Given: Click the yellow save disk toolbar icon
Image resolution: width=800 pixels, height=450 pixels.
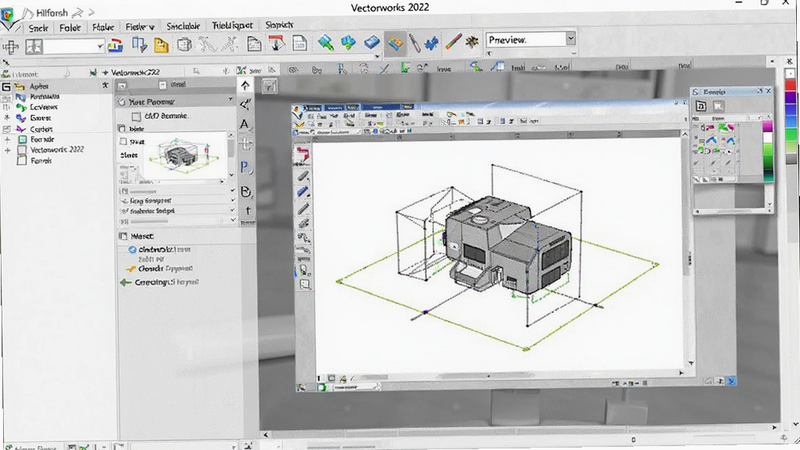Looking at the screenshot, I should pos(161,45).
